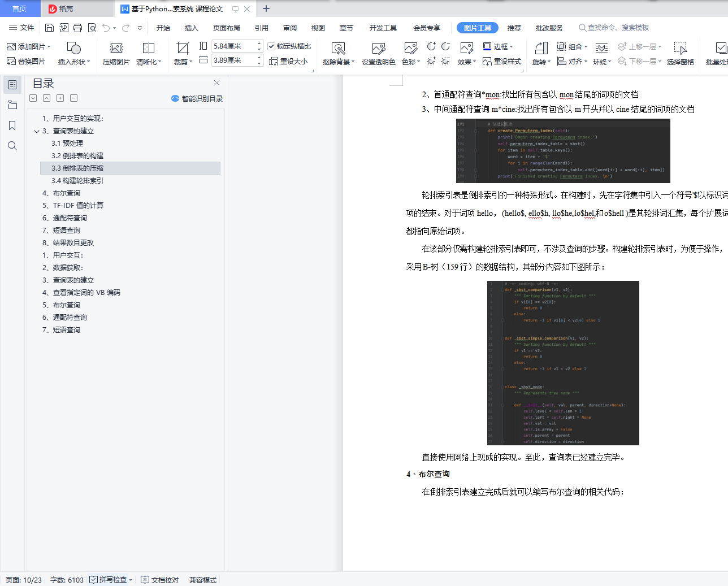Switch to the 页面布局 ribbon tab
728x586 pixels.
click(227, 28)
